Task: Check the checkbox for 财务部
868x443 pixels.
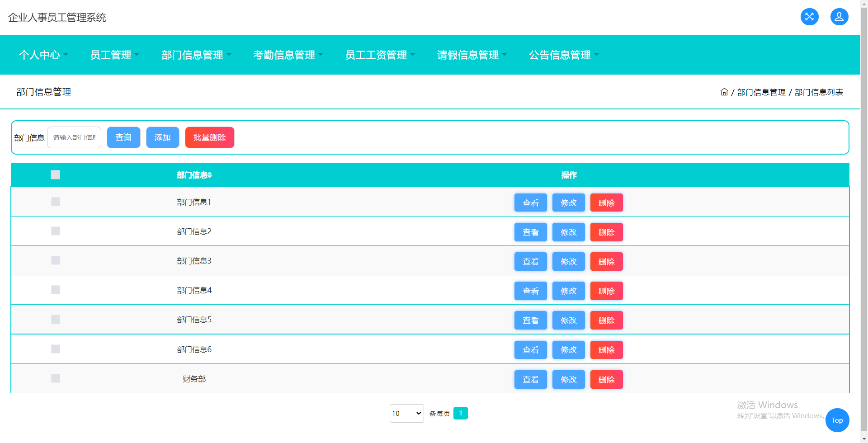Action: click(55, 378)
